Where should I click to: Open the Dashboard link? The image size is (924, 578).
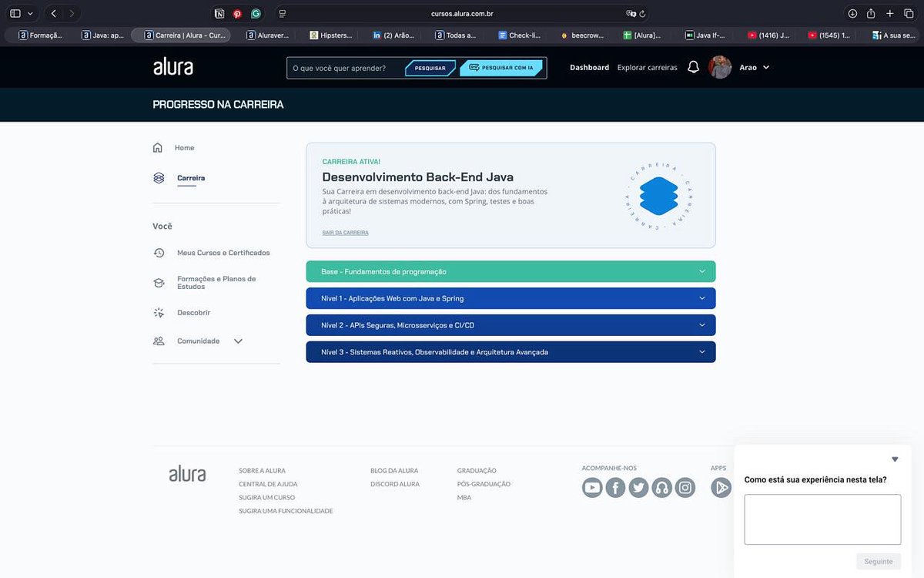(589, 68)
